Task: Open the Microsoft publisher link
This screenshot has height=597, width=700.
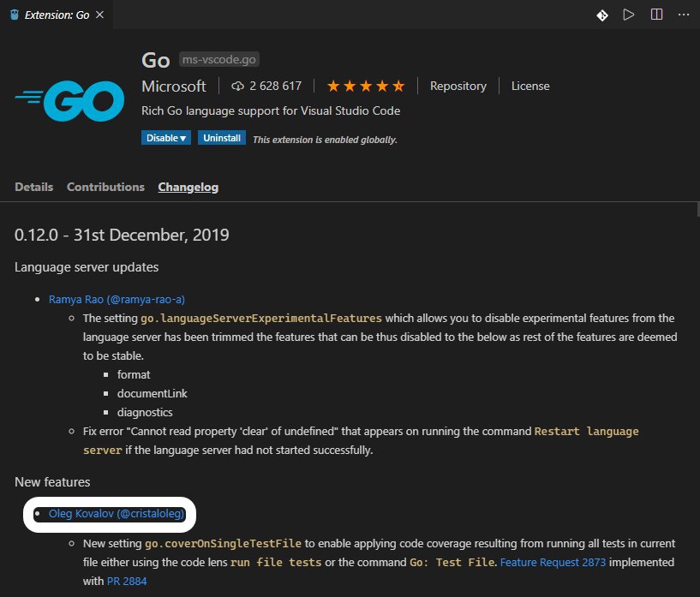Action: coord(174,86)
